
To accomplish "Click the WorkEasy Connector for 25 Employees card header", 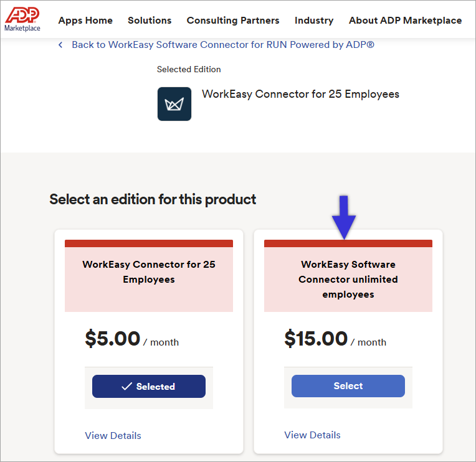I will 149,275.
